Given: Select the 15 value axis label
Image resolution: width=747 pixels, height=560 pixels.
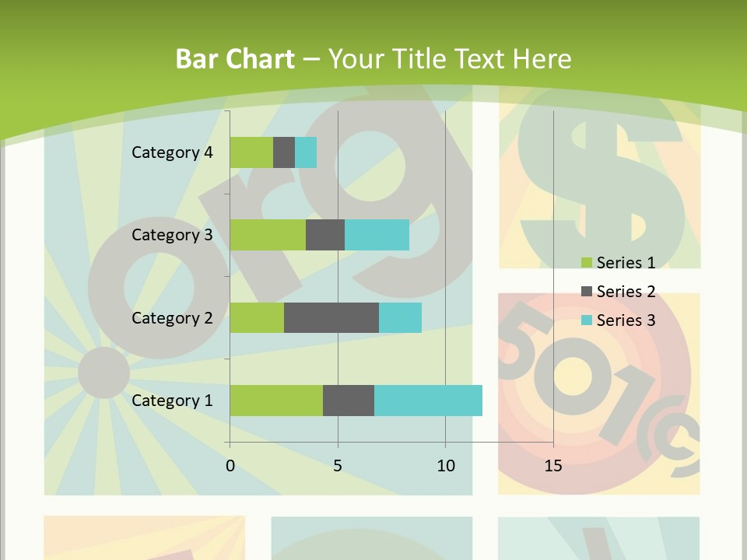Looking at the screenshot, I should 553,466.
